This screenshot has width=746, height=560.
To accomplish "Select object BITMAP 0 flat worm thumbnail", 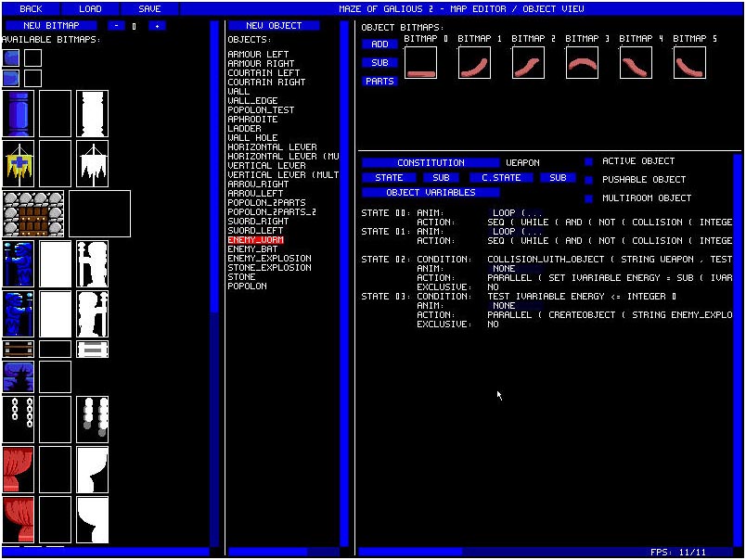I will click(420, 63).
